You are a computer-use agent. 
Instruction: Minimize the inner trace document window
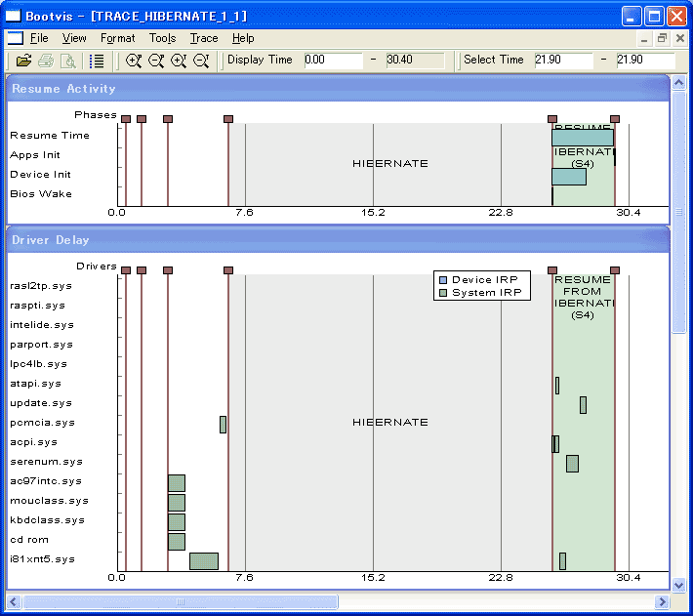(644, 38)
